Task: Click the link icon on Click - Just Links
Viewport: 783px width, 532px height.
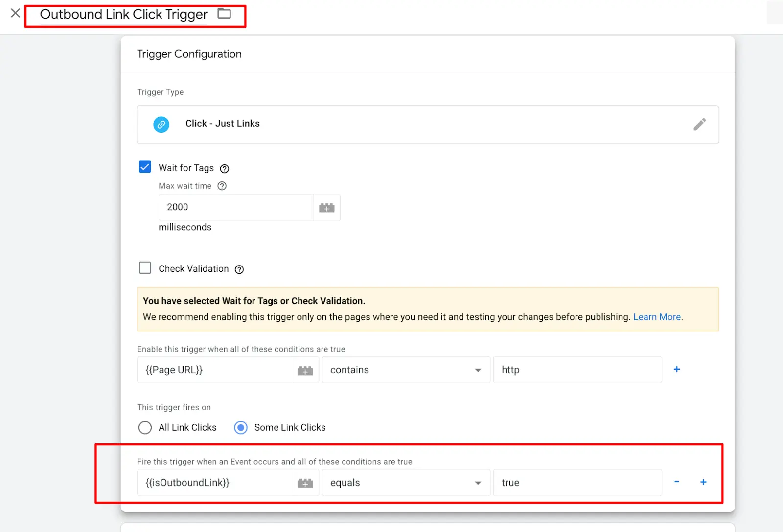Action: click(x=161, y=124)
